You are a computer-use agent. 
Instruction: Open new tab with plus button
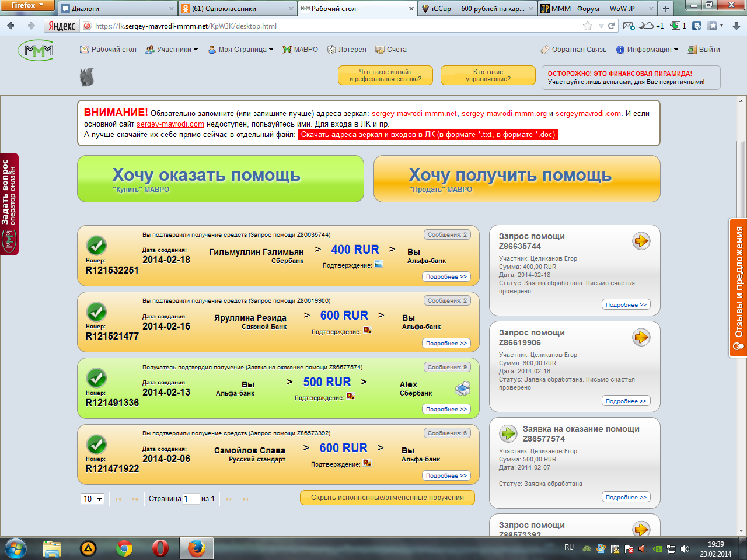click(666, 8)
